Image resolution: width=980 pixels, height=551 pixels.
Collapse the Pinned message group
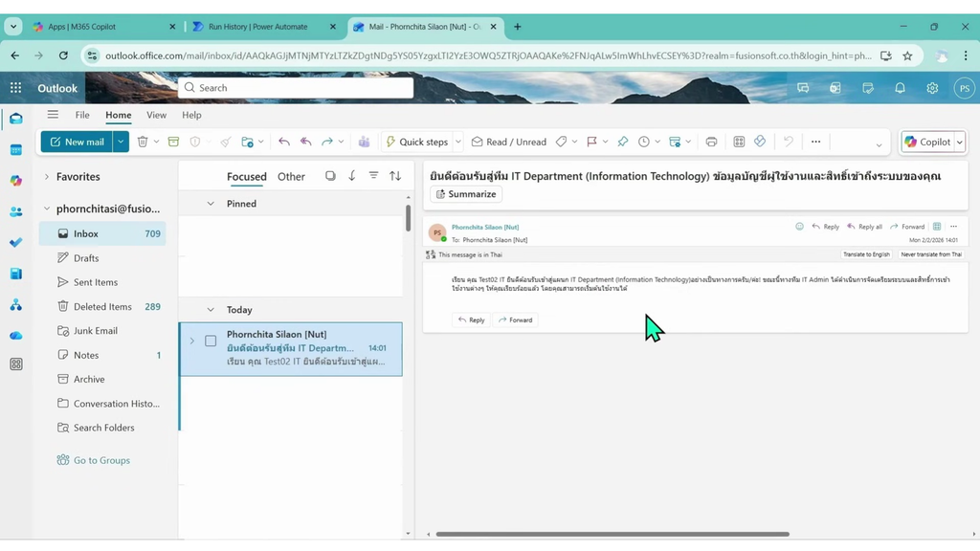(211, 204)
